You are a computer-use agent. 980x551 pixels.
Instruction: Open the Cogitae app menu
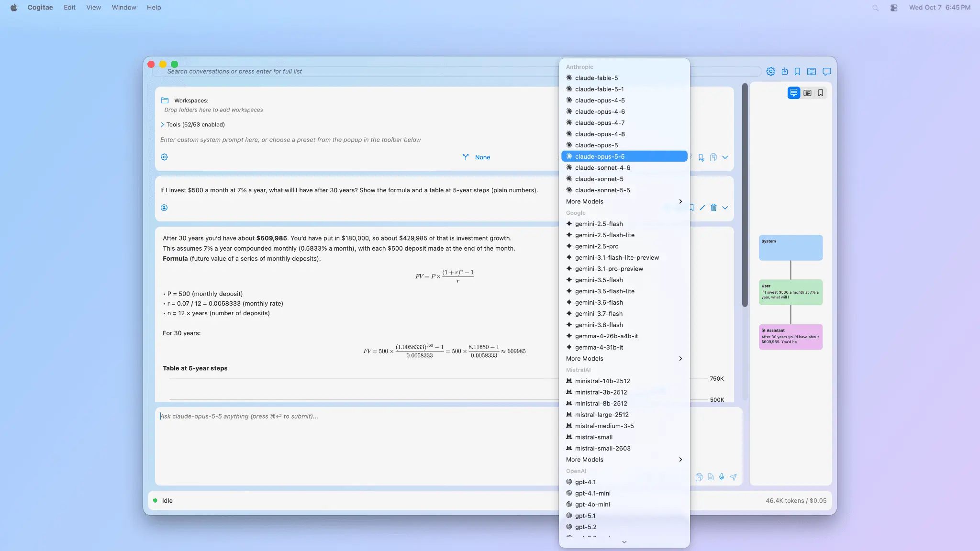40,7
